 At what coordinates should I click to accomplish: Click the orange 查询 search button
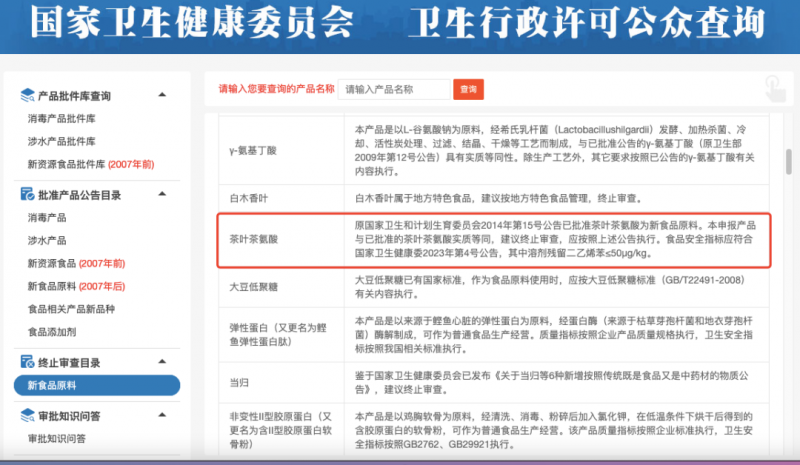tap(468, 89)
